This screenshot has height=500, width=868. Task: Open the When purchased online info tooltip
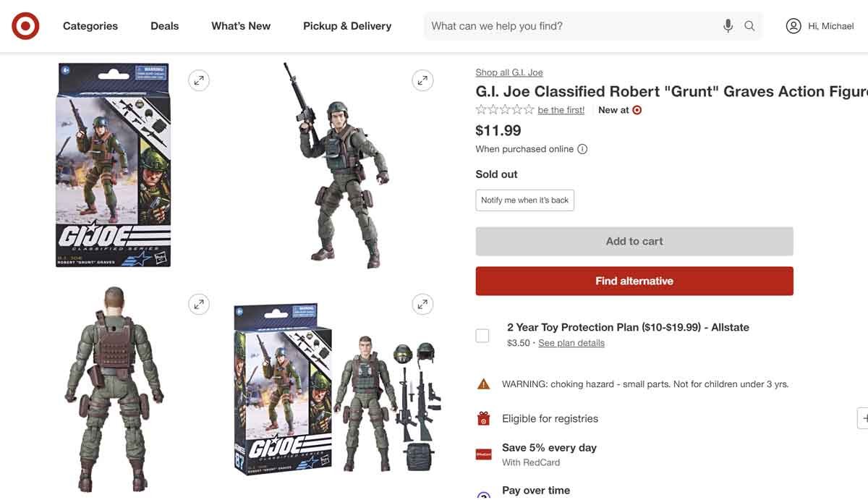click(x=582, y=148)
